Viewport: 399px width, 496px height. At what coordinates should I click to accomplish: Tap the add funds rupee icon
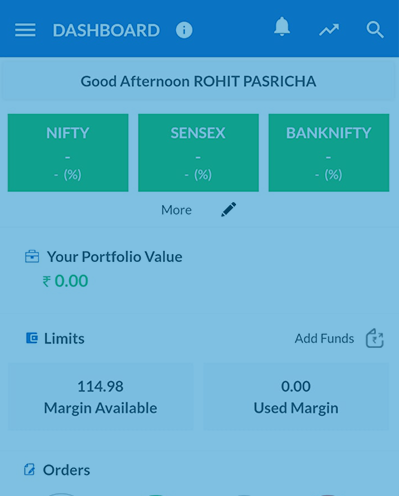[x=375, y=338]
